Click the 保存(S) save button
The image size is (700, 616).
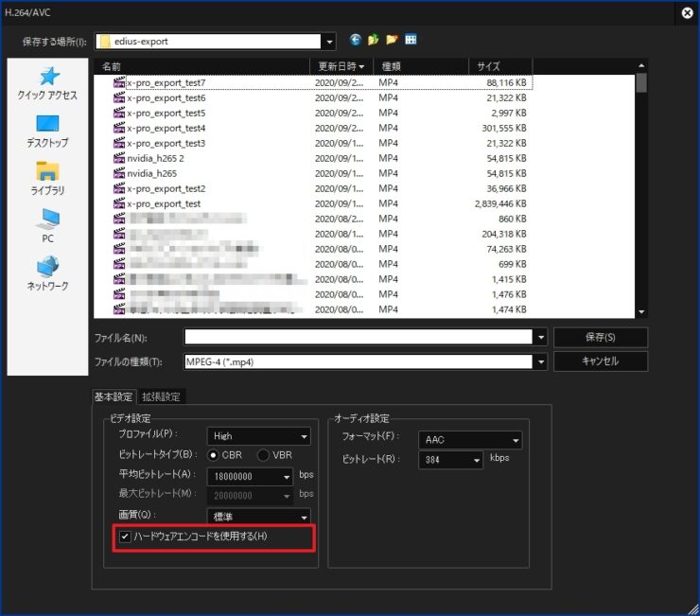600,337
